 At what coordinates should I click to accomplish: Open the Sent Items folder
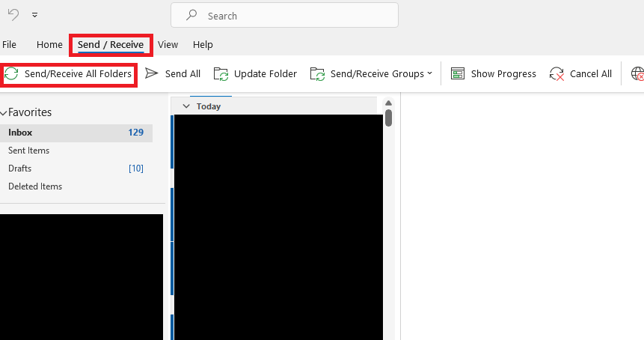(28, 151)
